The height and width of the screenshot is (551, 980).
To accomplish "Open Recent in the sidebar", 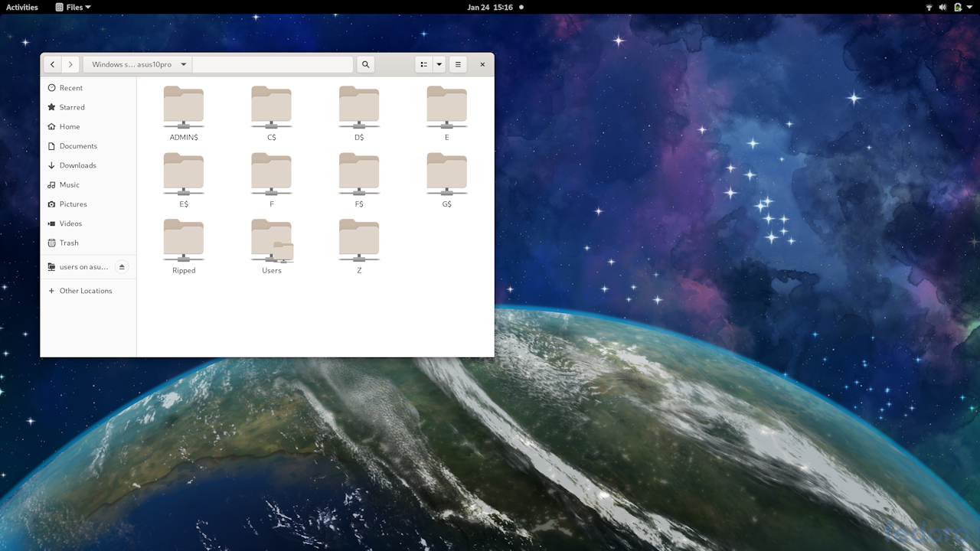I will click(88, 88).
